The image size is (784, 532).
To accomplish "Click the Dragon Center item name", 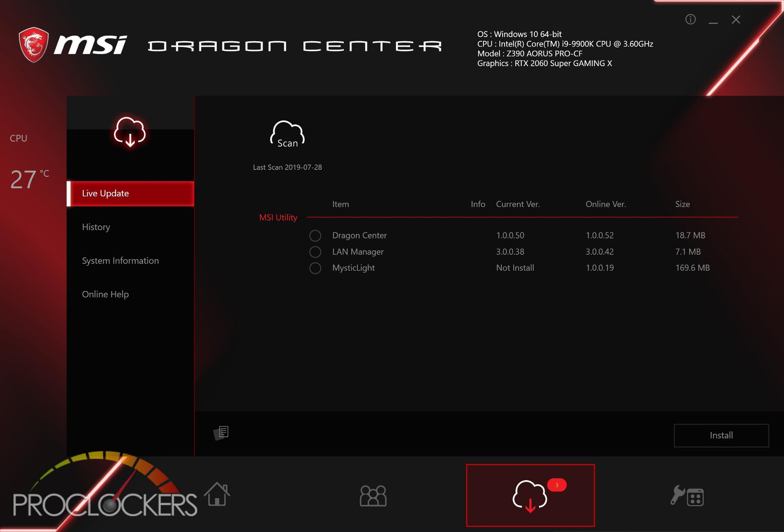I will (359, 235).
